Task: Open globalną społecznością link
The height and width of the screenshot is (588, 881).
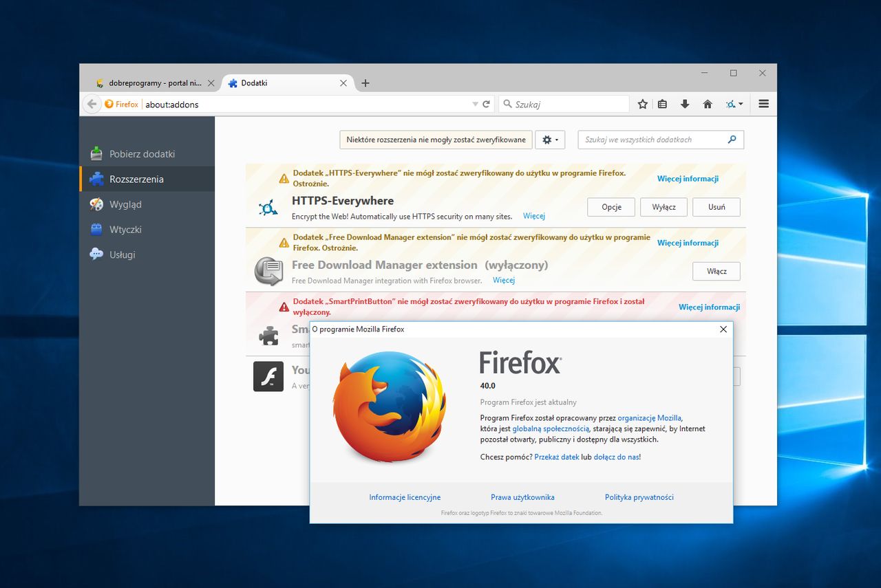Action: 551,428
